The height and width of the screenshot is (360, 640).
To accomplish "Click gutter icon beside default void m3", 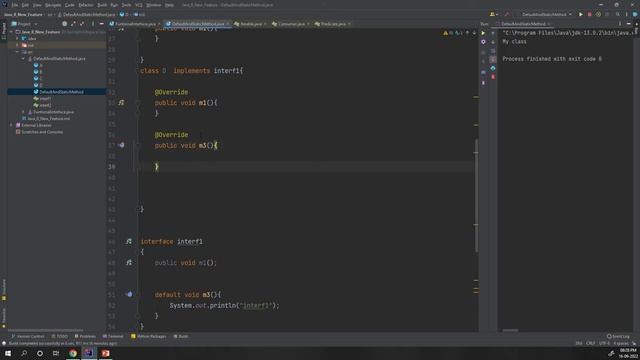I will (129, 294).
